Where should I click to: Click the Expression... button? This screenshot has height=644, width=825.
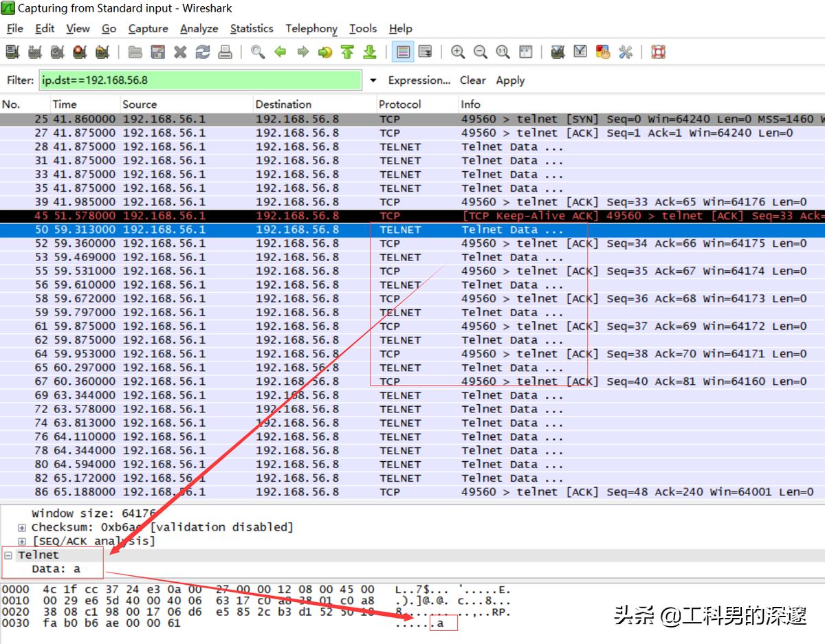tap(419, 80)
